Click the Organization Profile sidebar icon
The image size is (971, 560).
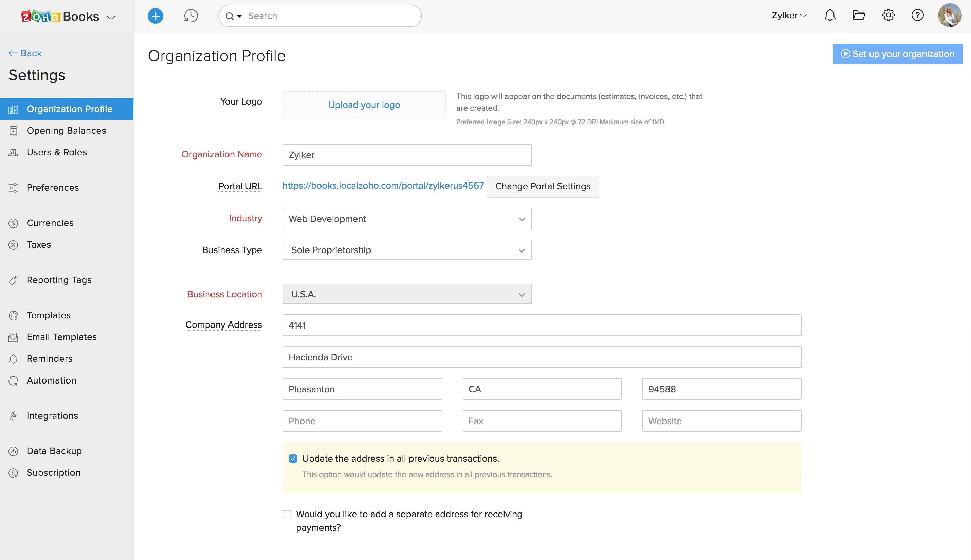pos(15,109)
